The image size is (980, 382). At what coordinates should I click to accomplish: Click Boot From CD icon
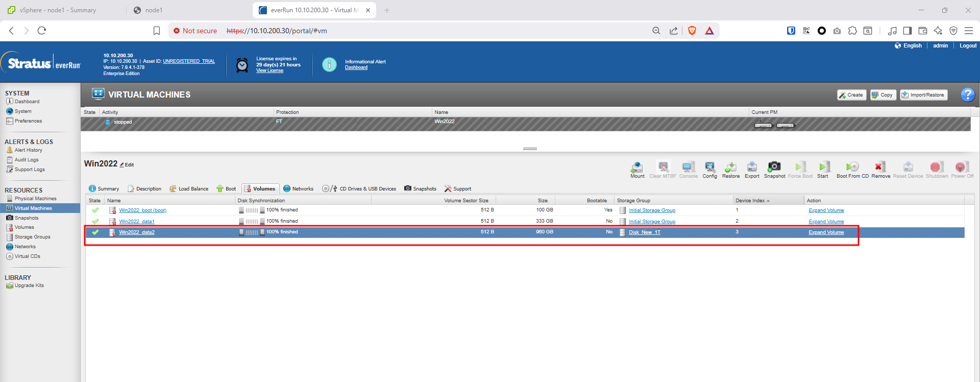[x=852, y=167]
